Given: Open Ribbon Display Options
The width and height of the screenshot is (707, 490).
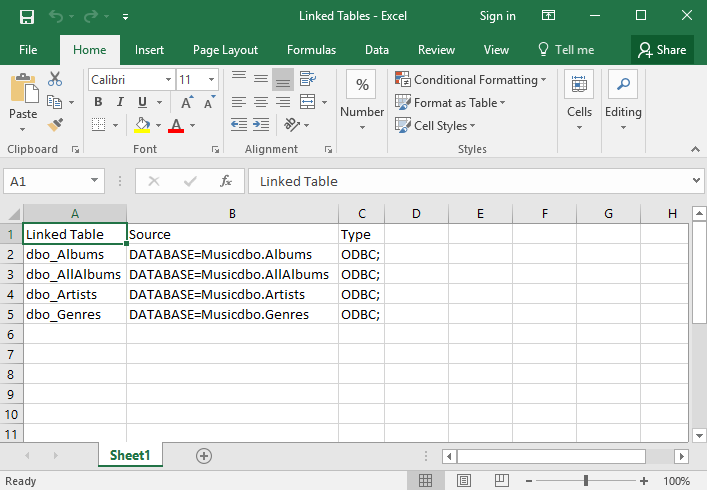Looking at the screenshot, I should tap(548, 16).
